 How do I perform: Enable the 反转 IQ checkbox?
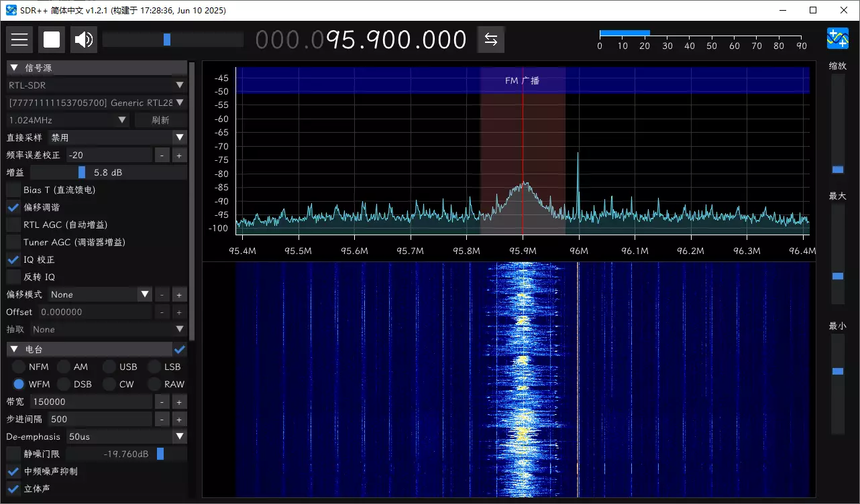(13, 277)
